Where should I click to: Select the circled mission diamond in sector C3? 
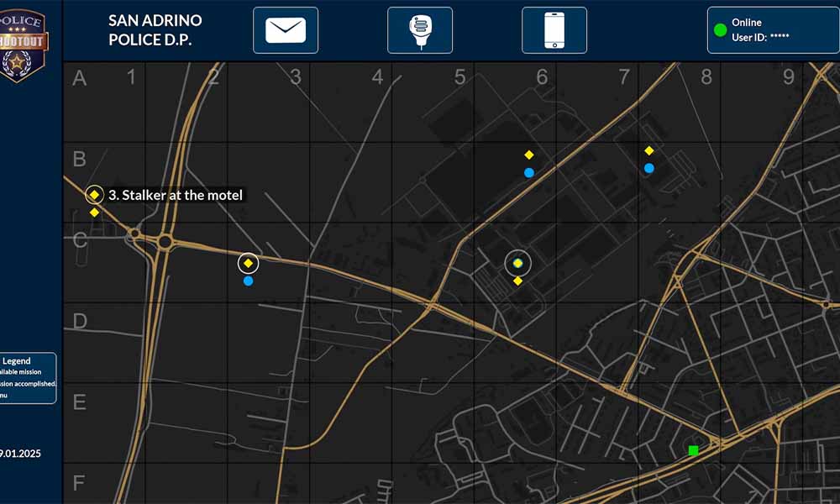pyautogui.click(x=248, y=263)
